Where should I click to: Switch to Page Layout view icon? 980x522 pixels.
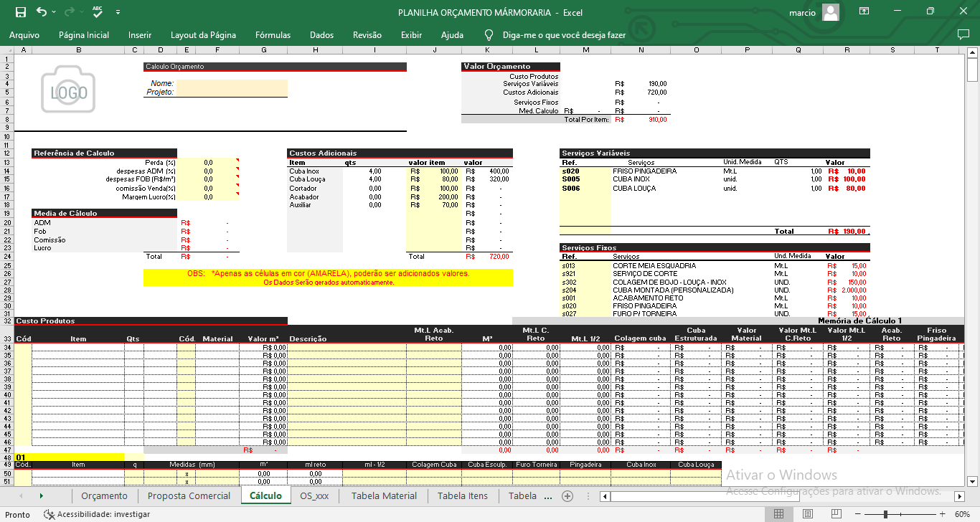[806, 514]
